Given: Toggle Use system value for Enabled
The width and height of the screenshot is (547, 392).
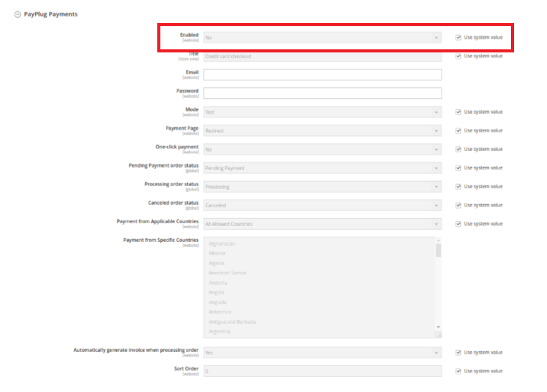Looking at the screenshot, I should point(459,37).
